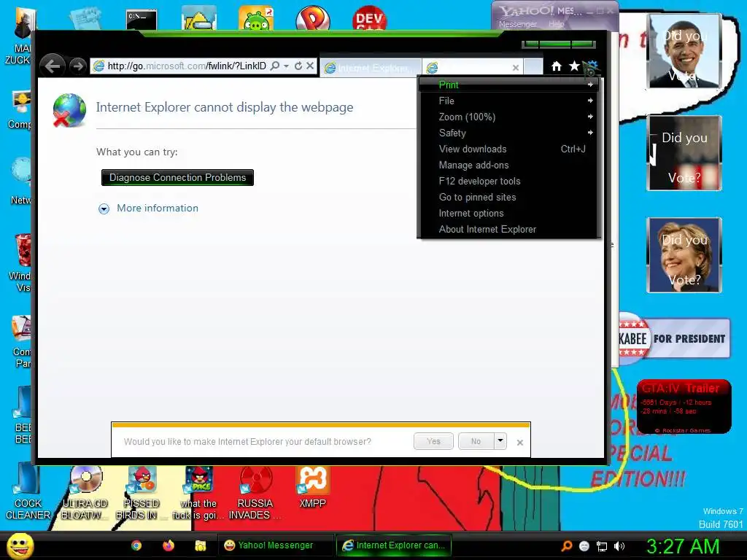
Task: Click the orange magnifier tray icon
Action: (566, 546)
